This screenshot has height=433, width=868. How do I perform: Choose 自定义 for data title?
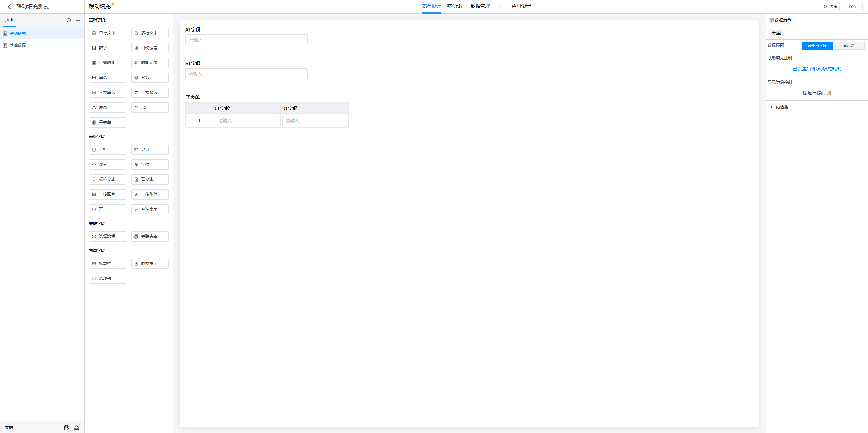tap(848, 45)
